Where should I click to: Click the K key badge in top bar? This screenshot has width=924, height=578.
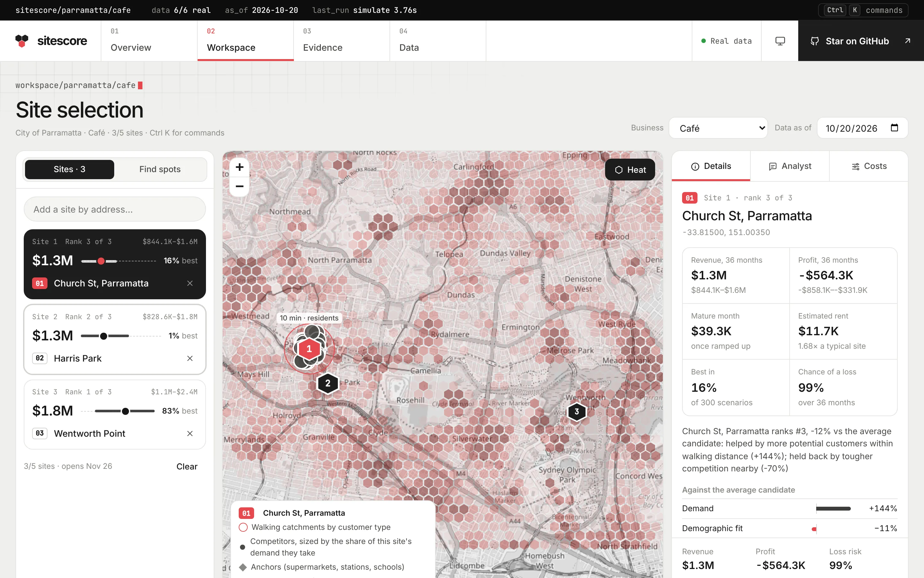[854, 10]
